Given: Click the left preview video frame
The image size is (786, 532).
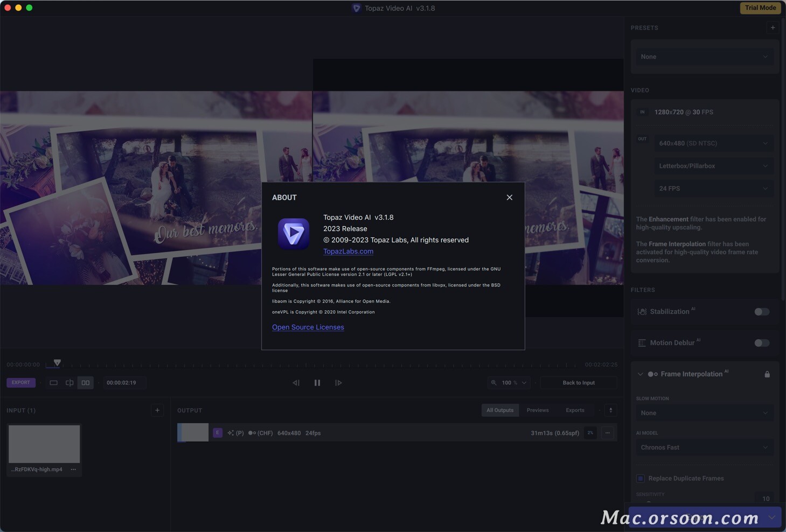Looking at the screenshot, I should [x=156, y=188].
